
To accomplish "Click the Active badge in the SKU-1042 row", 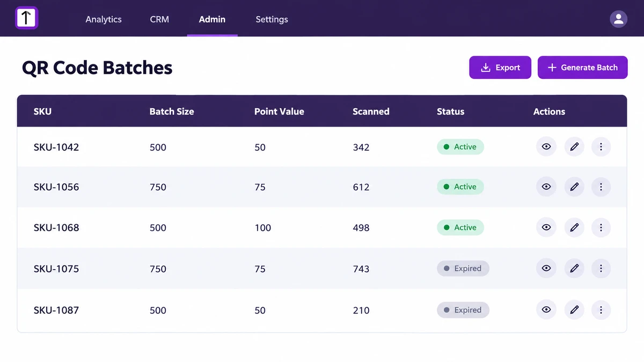I will (460, 147).
